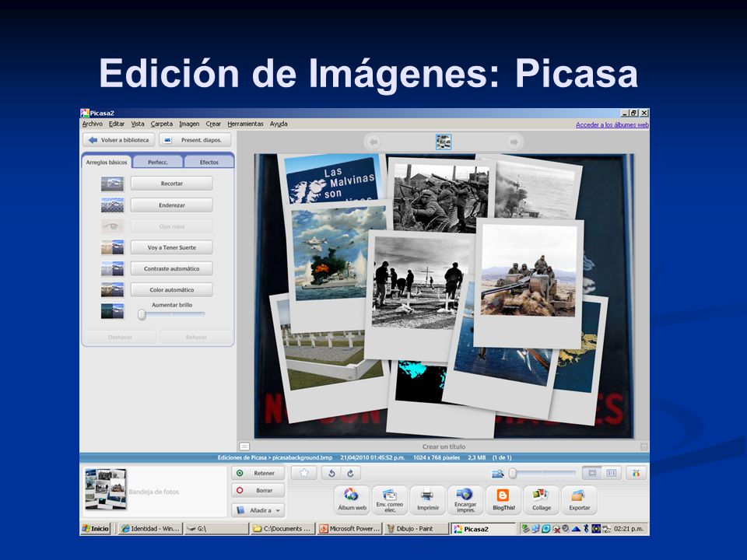Open the Herramientas menu
This screenshot has height=560, width=747.
point(245,124)
